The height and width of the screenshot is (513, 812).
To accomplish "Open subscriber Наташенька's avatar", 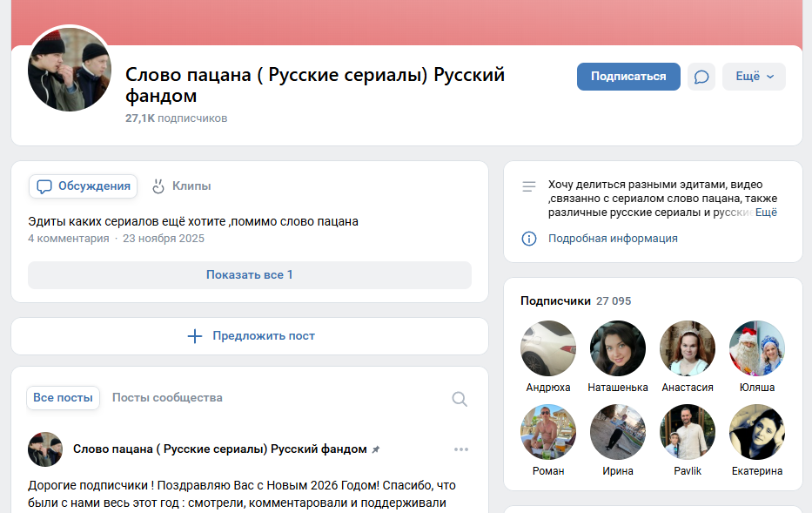I will [x=618, y=348].
